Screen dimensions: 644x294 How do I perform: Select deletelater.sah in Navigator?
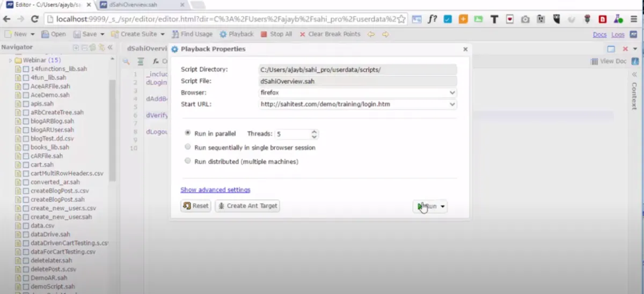point(51,261)
